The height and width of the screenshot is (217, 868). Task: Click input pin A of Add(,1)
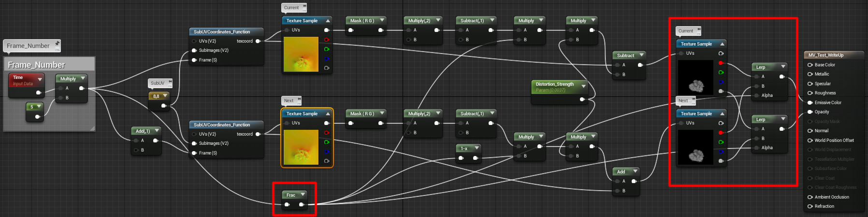[136, 140]
